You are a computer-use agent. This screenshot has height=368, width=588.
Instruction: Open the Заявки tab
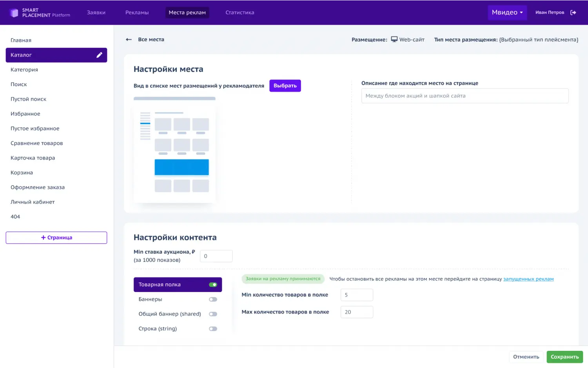click(96, 13)
